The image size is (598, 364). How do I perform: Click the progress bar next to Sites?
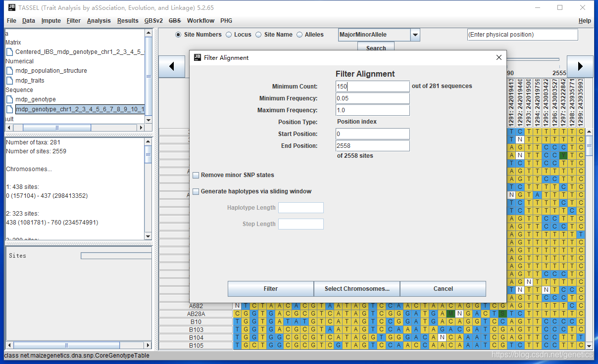[116, 256]
